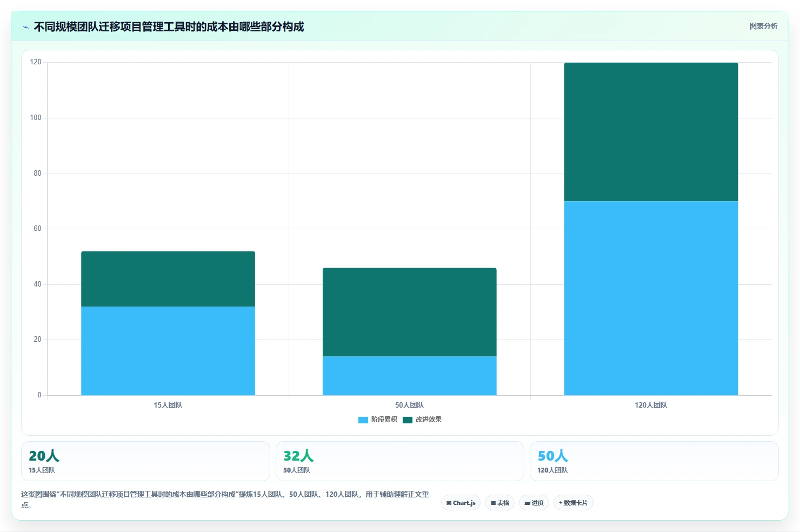
Task: Click the 32人 data card value
Action: pos(298,456)
